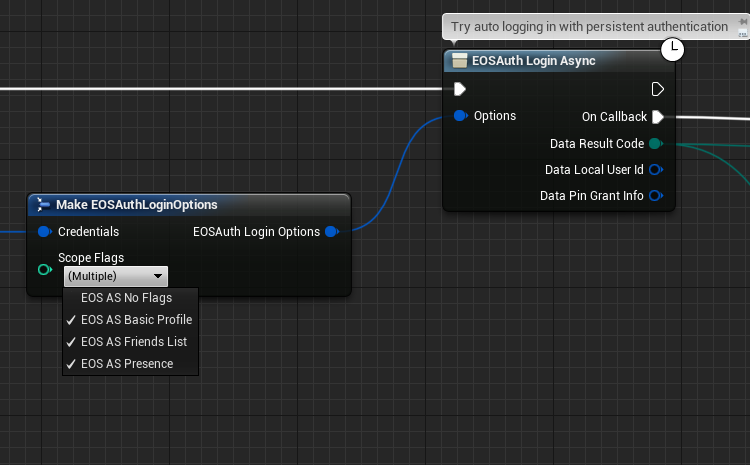
Task: Click the exec input pin on EOSAuth Login Async
Action: (x=459, y=89)
